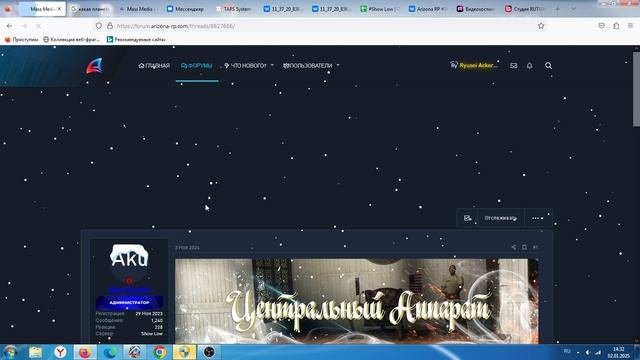Open browser extensions puzzle icon

click(x=616, y=26)
